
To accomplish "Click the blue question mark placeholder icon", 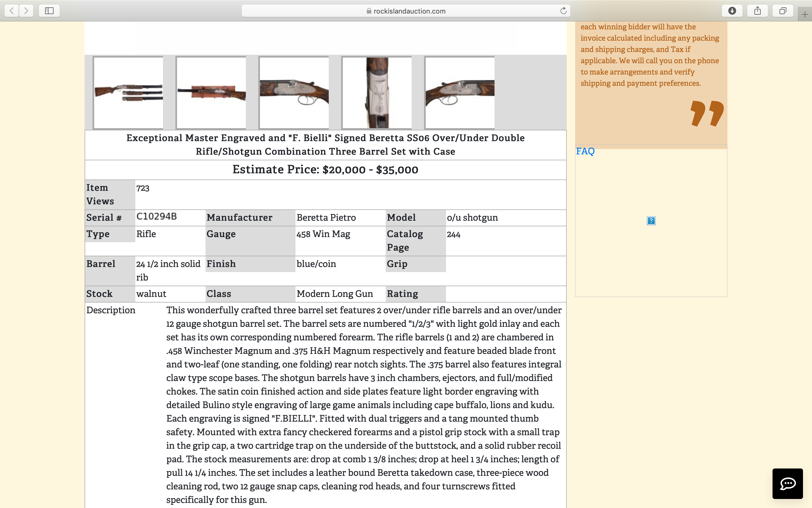I will click(651, 221).
